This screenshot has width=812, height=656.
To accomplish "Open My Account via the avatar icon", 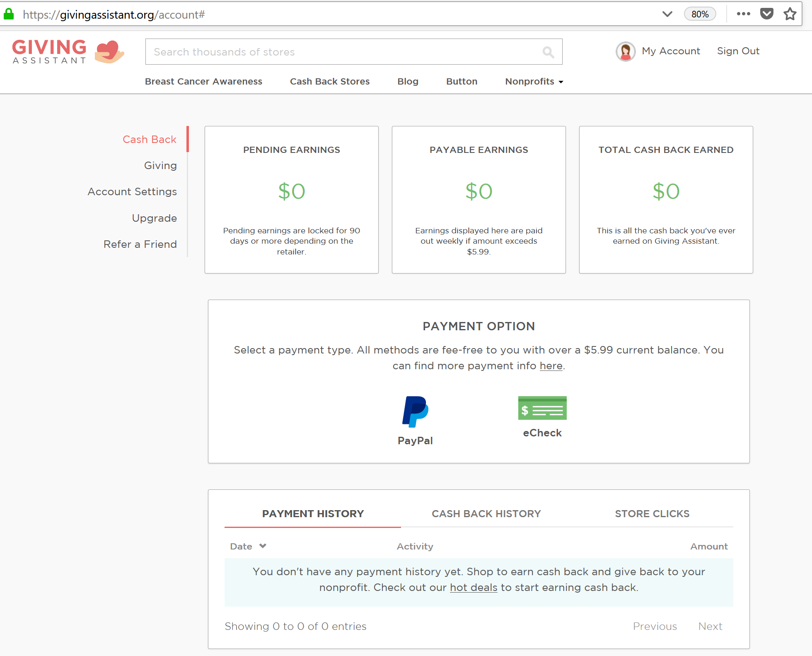I will coord(625,51).
